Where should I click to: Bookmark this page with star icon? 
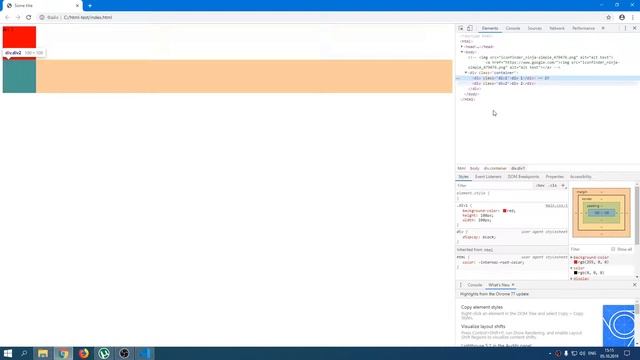[609, 18]
